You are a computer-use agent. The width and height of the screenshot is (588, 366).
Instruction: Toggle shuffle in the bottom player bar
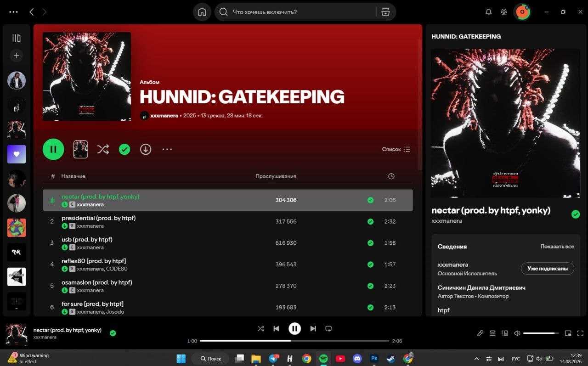click(261, 328)
